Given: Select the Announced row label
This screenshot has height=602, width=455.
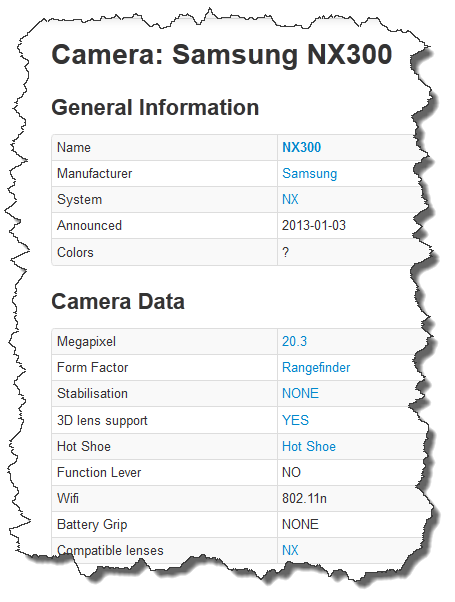Looking at the screenshot, I should [x=89, y=225].
